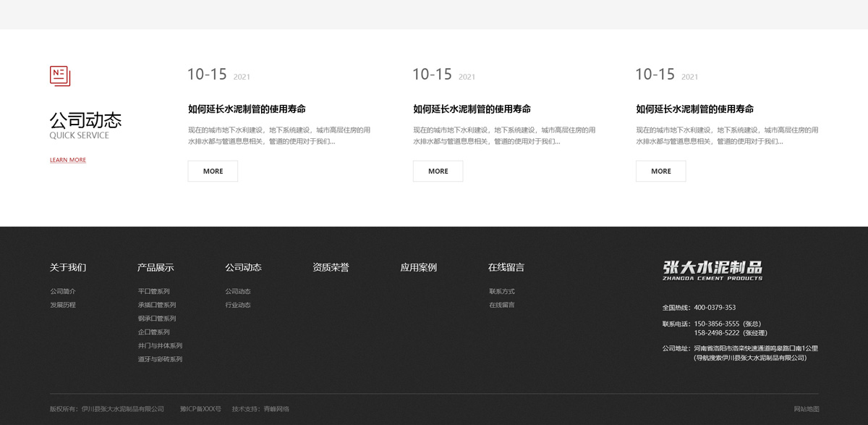
Task: Select 产品展示 in the footer menu
Action: (156, 267)
